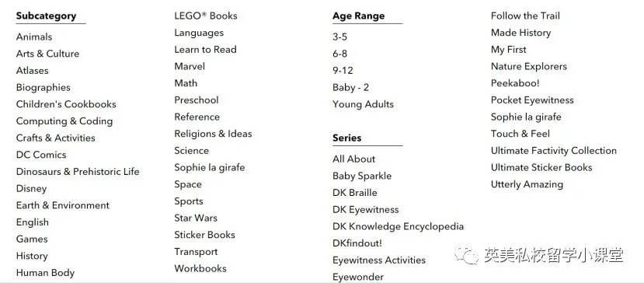The image size is (644, 283).
Task: Select the Star Wars subcategory
Action: pos(196,218)
